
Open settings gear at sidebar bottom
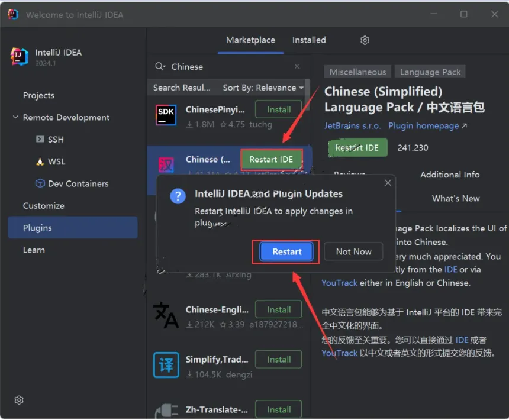[19, 400]
